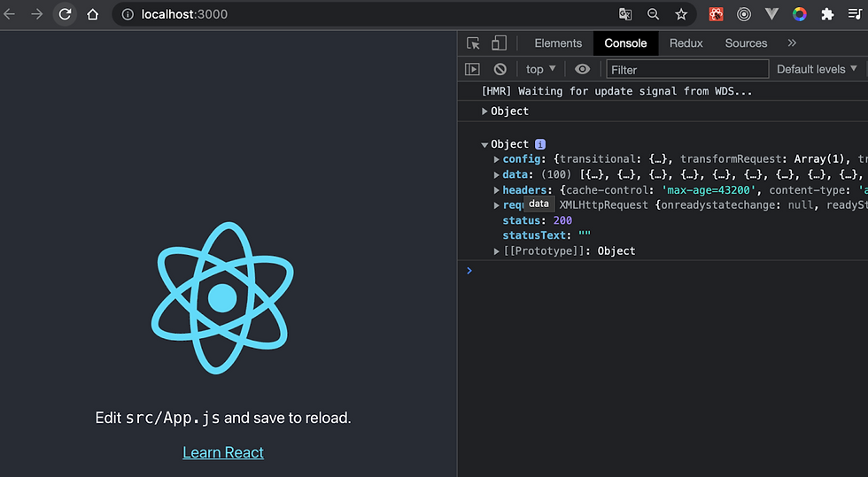Image resolution: width=868 pixels, height=477 pixels.
Task: Expand the [[Prototype]] Object entry
Action: pyautogui.click(x=497, y=251)
